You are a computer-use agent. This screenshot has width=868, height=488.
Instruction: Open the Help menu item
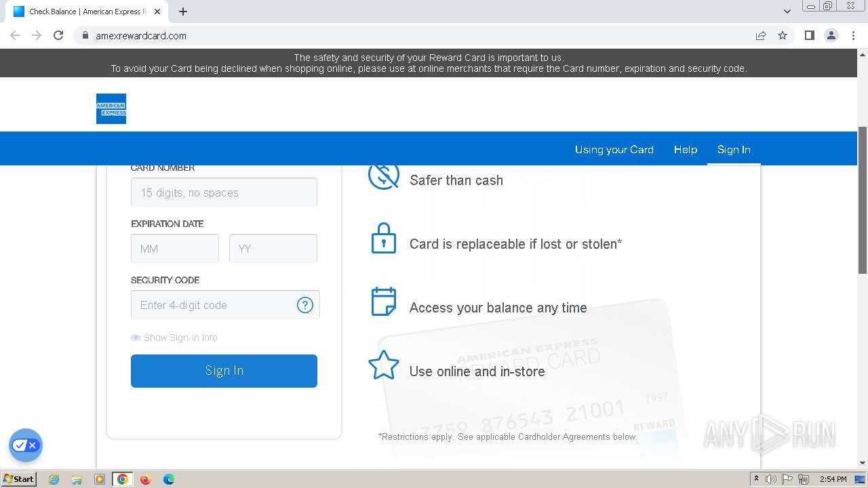tap(686, 149)
